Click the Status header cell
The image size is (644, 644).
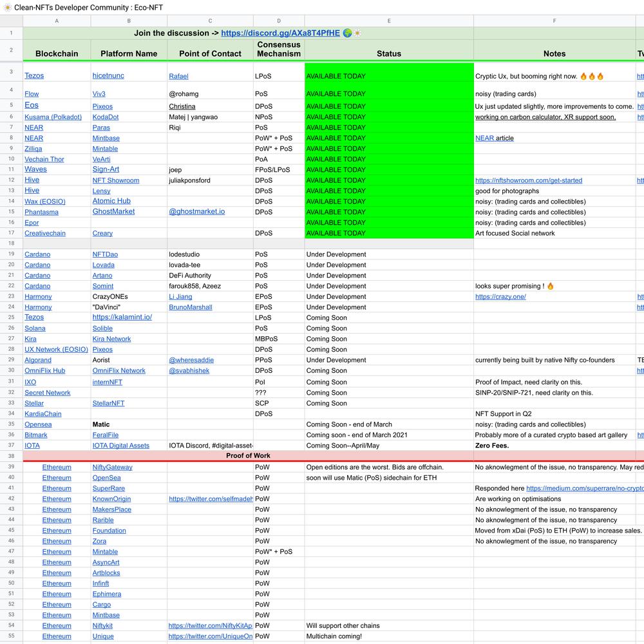coord(389,50)
